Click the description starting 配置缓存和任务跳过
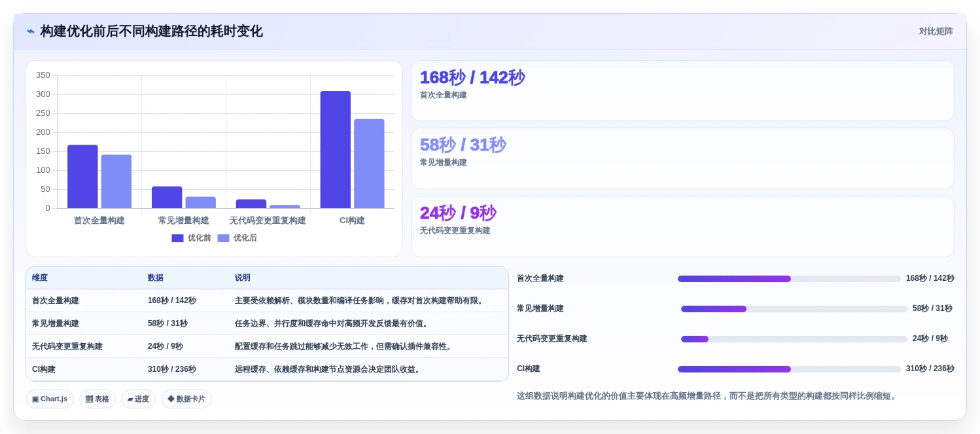The image size is (980, 434). 345,347
